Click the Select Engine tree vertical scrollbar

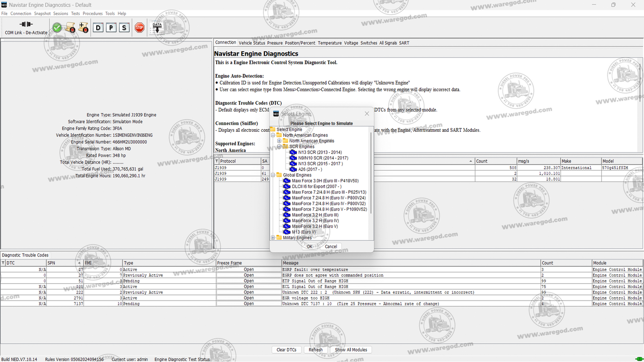371,174
